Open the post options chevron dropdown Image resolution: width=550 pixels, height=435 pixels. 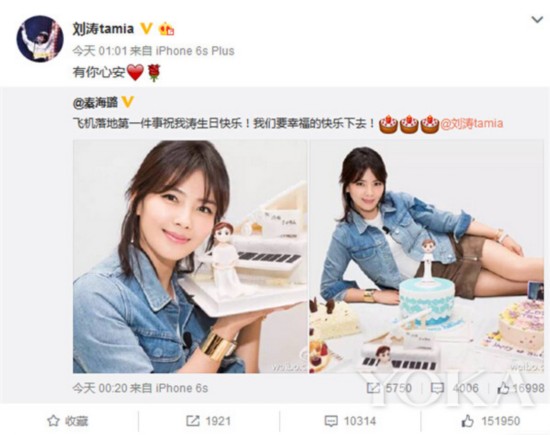[x=537, y=20]
